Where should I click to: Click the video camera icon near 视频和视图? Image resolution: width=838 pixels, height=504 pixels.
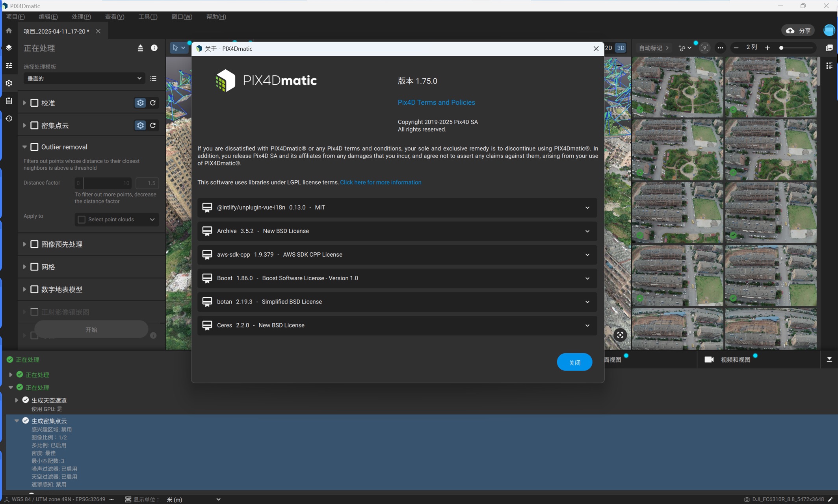point(709,359)
